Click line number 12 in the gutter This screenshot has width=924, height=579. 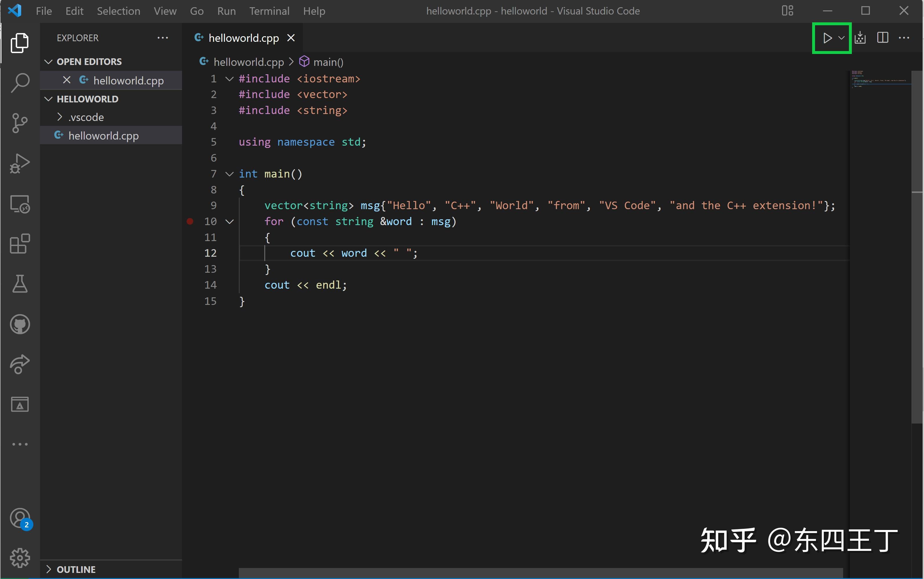coord(210,253)
